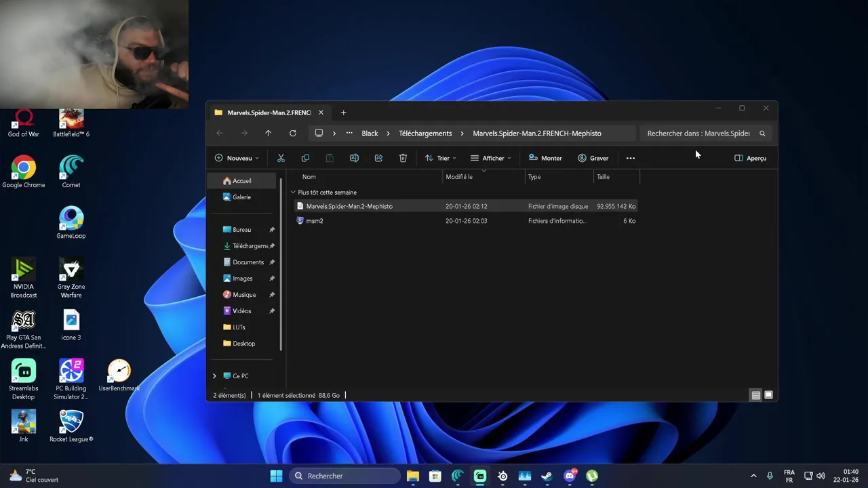The height and width of the screenshot is (488, 868).
Task: Select NVIDIA Broadcast desktop icon
Action: (24, 278)
